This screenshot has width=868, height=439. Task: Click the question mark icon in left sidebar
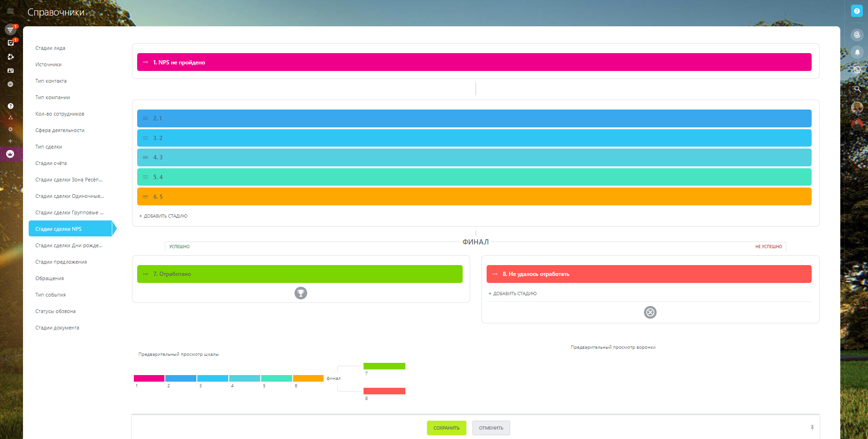tap(10, 106)
